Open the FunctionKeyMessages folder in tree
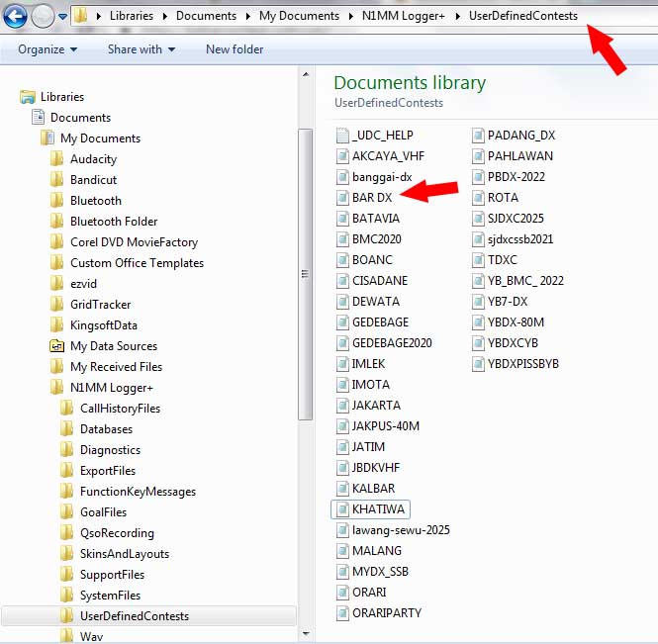Screen dimensions: 658x644 [138, 492]
